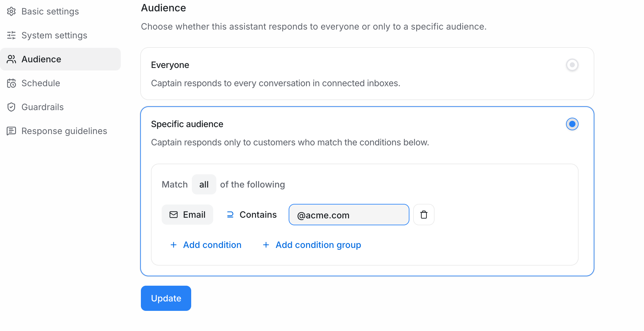Viewport: 644px width, 331px height.
Task: Add condition group link
Action: [312, 245]
